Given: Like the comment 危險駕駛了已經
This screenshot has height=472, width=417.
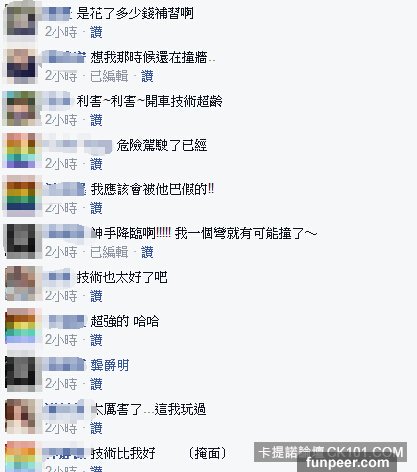Looking at the screenshot, I should [x=96, y=164].
